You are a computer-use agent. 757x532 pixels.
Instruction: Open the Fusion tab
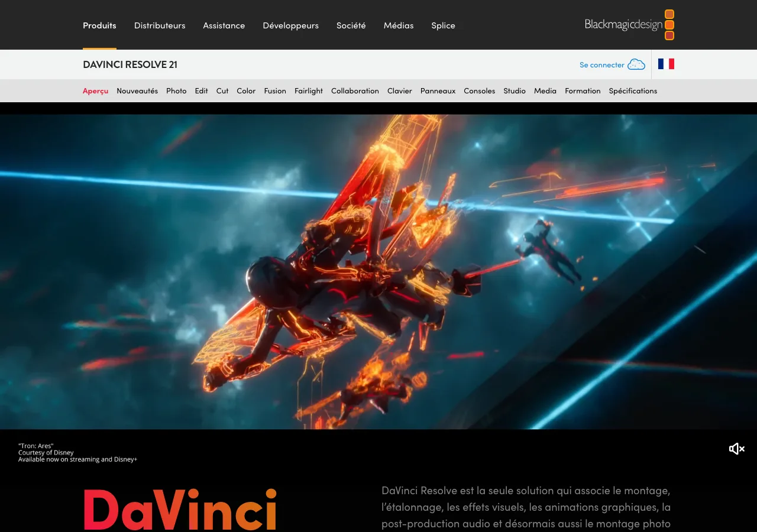click(x=275, y=91)
